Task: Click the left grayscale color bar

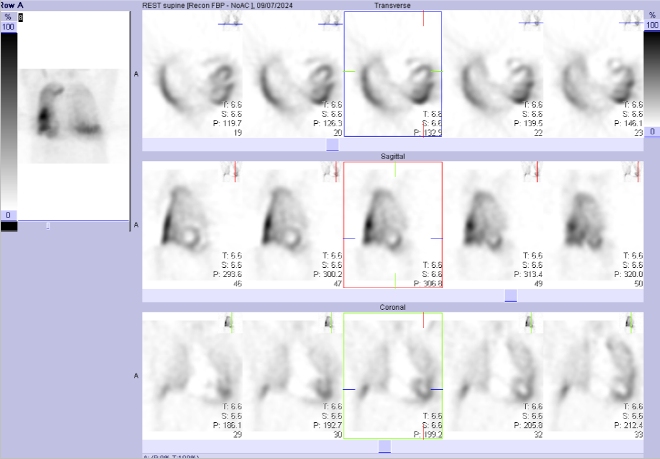Action: pyautogui.click(x=9, y=121)
